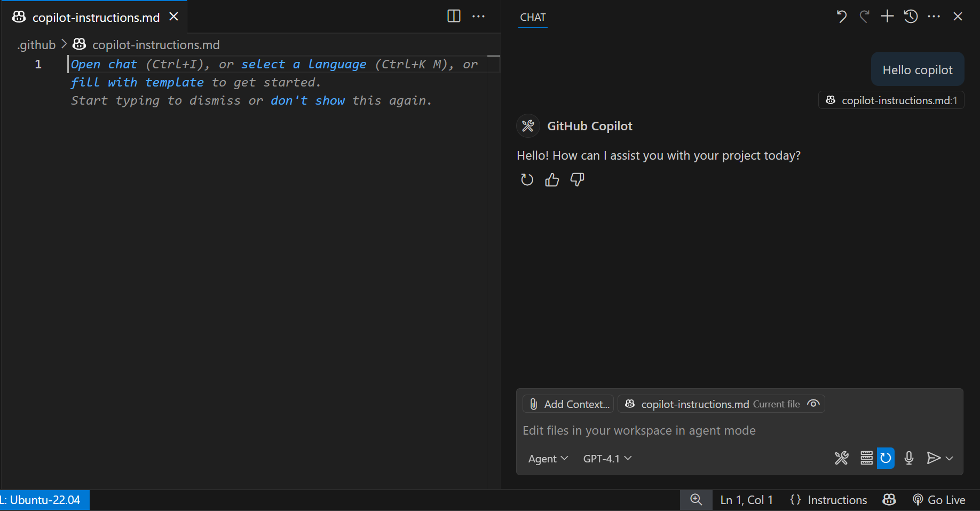Expand the send button dropdown arrow
This screenshot has width=980, height=511.
(949, 458)
